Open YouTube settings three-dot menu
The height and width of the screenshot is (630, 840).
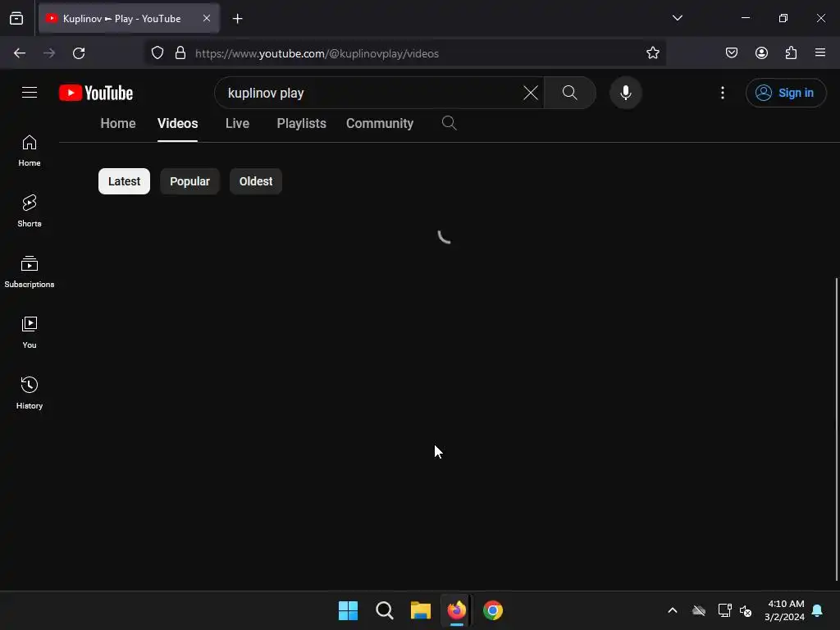(723, 93)
